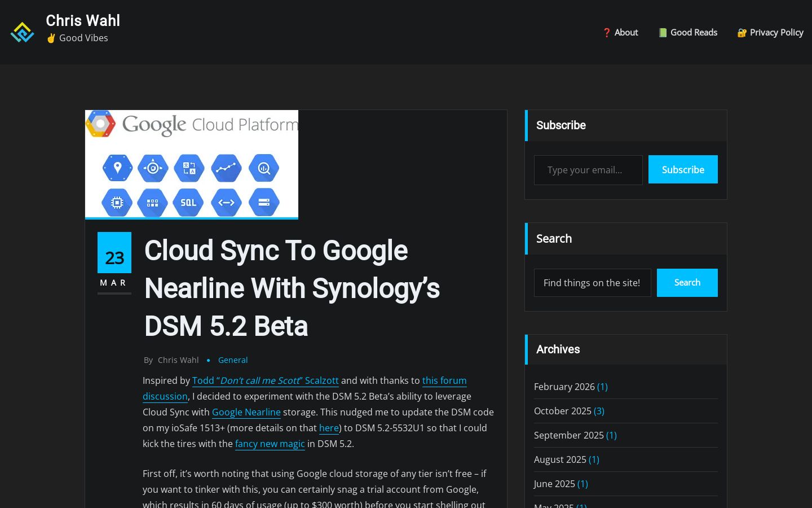Viewport: 812px width, 508px height.
Task: Open the Cloud Sync To Google Nearline post title
Action: coord(292,288)
